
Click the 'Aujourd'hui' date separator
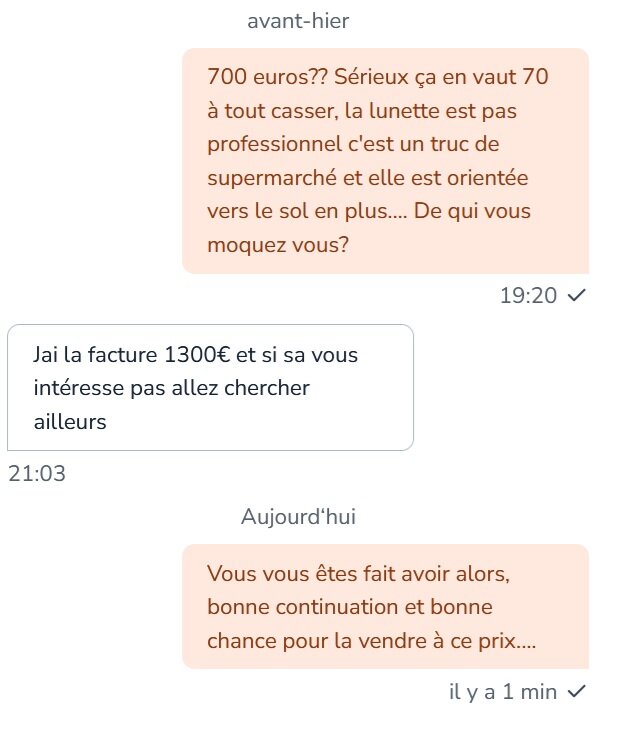[298, 516]
